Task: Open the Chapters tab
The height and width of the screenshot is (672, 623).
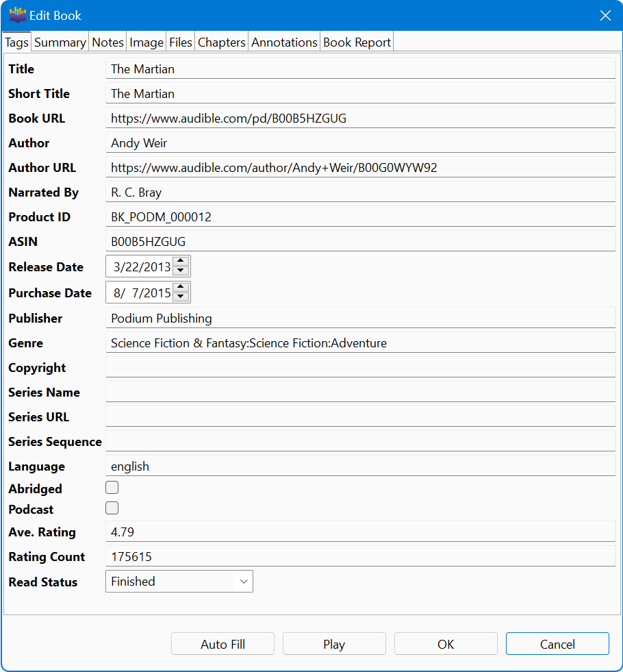Action: 221,42
